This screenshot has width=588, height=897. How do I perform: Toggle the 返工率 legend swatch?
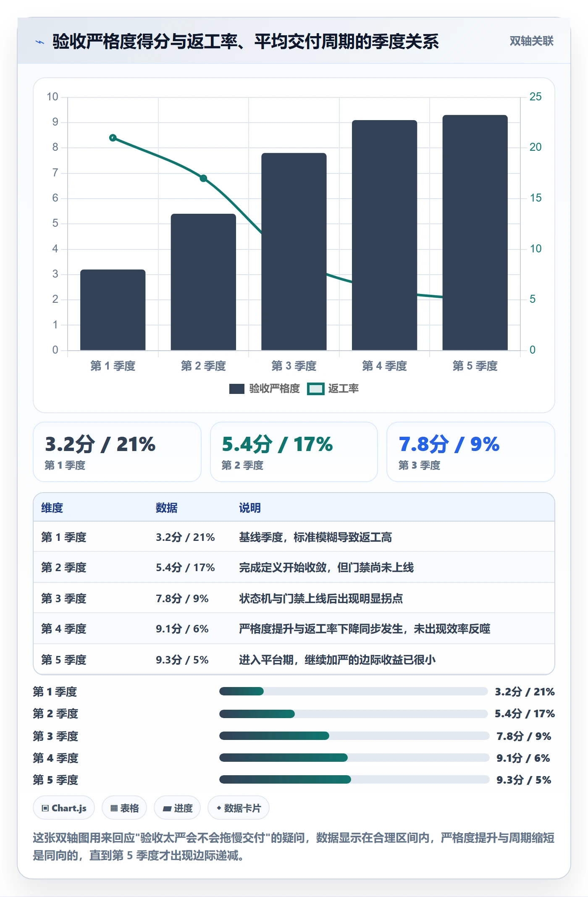[x=315, y=388]
